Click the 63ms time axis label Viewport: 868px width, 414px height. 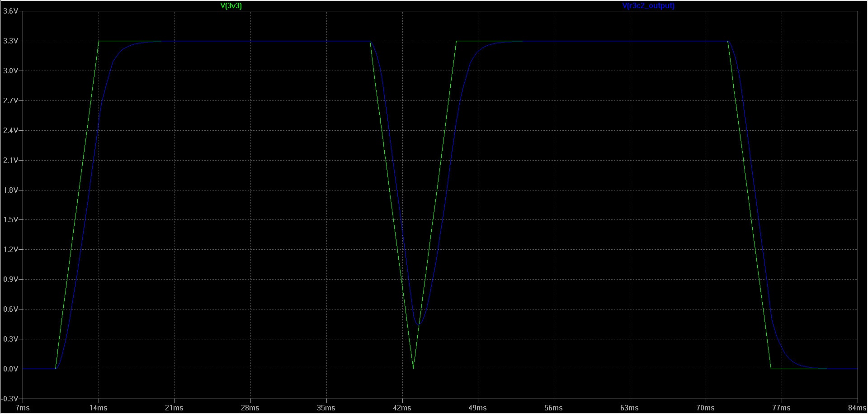pyautogui.click(x=630, y=408)
